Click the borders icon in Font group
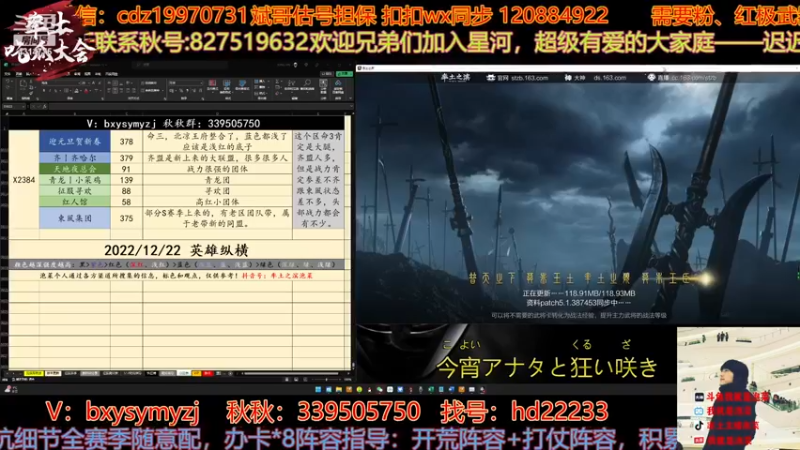The image size is (800, 450). click(66, 90)
